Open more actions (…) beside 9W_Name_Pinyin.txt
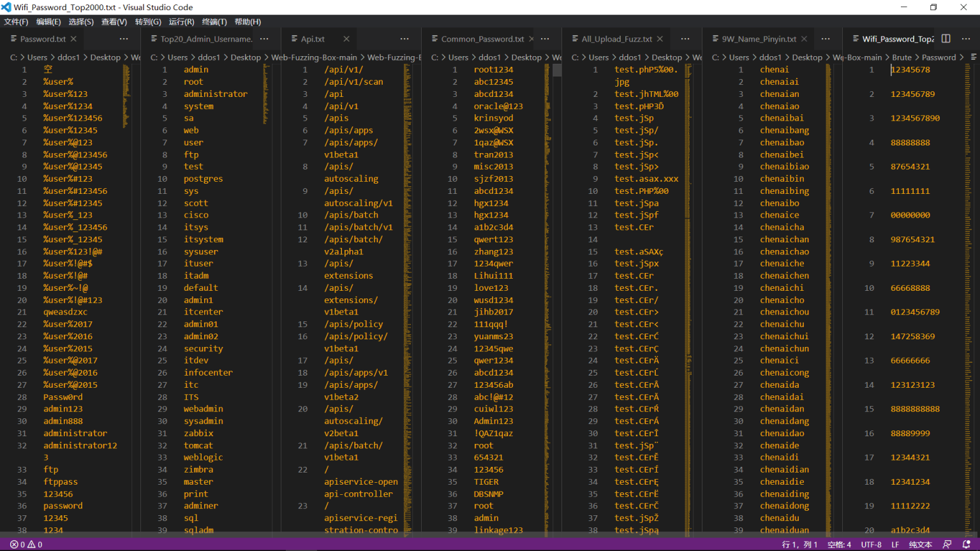Viewport: 980px width, 551px height. click(x=826, y=38)
